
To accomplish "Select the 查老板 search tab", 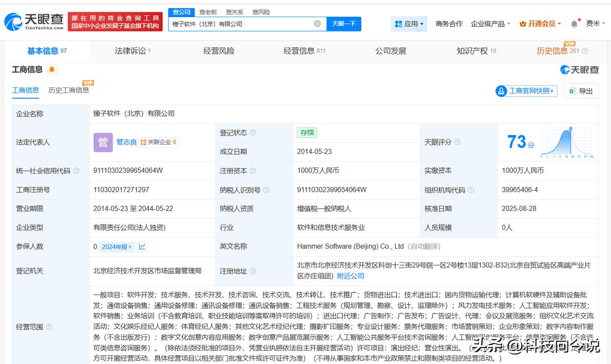I will point(208,12).
